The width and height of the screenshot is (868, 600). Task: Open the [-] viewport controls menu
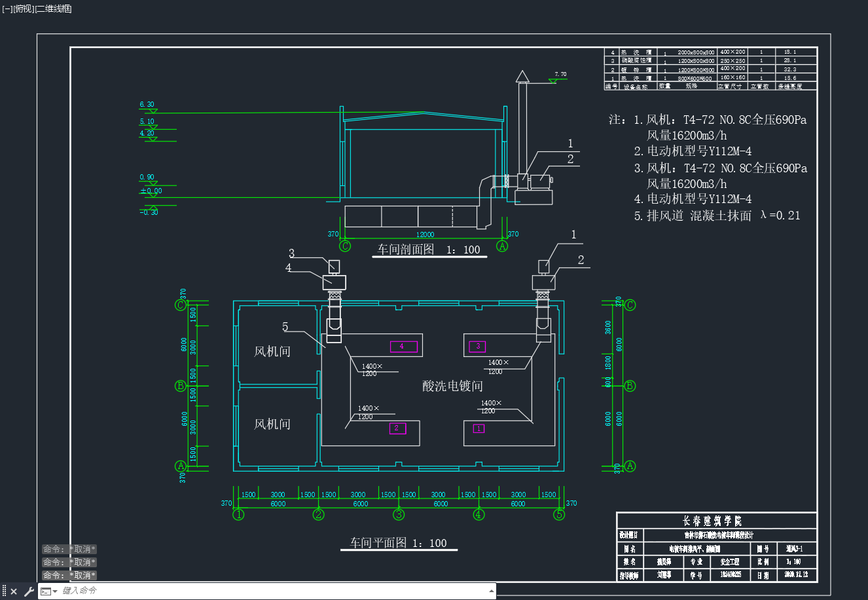pyautogui.click(x=7, y=9)
